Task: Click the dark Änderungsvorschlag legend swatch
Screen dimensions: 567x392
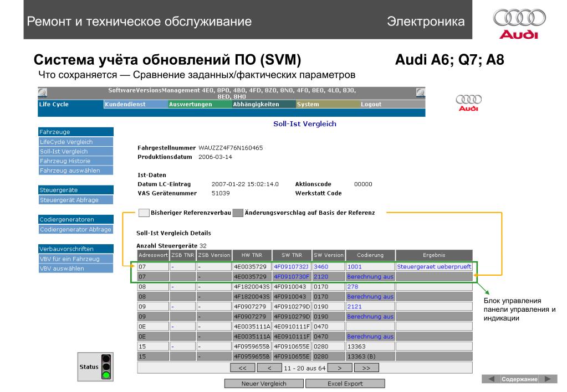Action: point(238,213)
